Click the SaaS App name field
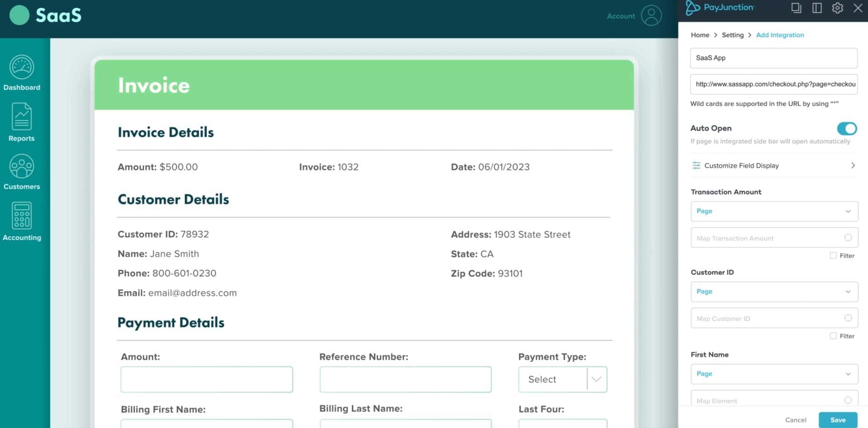Screen dimensions: 868x428 click(x=774, y=58)
